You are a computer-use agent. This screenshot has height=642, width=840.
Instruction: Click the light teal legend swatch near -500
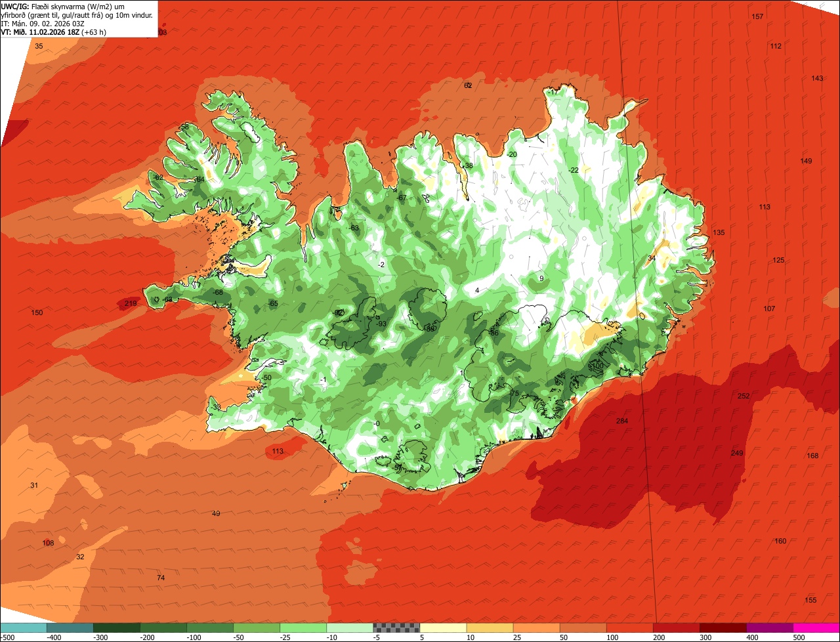point(23,627)
